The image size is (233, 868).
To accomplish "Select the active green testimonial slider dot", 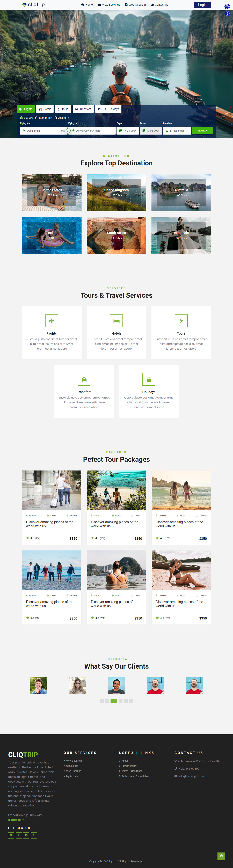I will 114,701.
